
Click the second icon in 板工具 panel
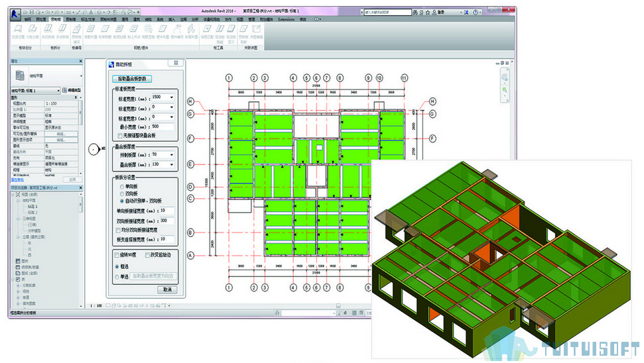220,29
